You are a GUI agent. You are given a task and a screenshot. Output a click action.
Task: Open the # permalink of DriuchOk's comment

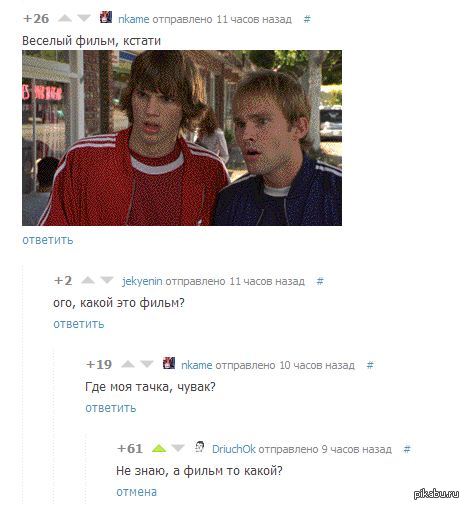tap(407, 449)
